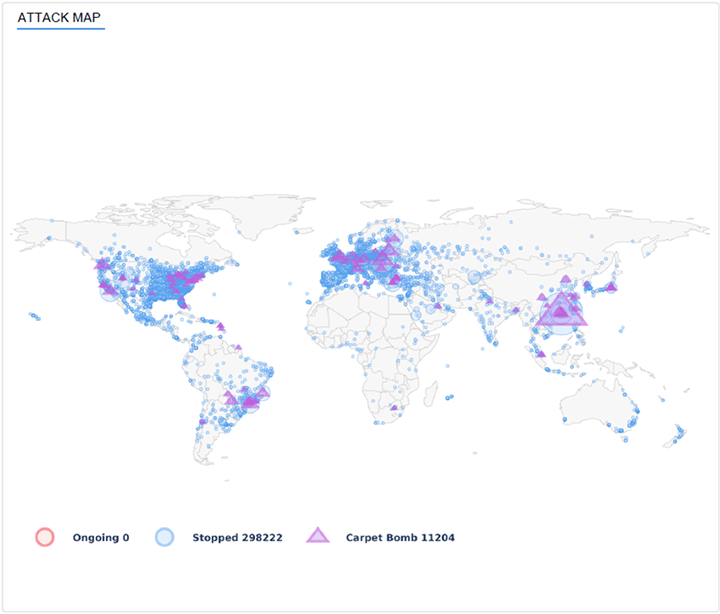Screen dimensions: 720x614
Task: Click the large stopped circle in Southern California
Action: click(109, 292)
